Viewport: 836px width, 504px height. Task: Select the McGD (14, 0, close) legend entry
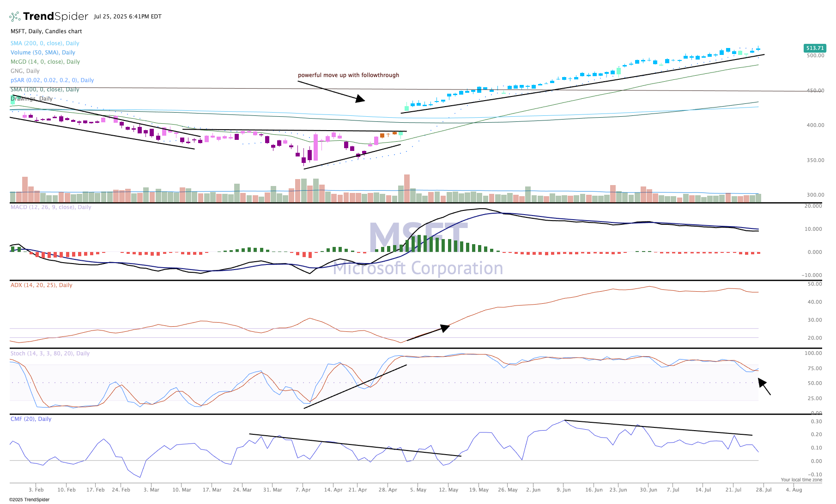[x=45, y=62]
